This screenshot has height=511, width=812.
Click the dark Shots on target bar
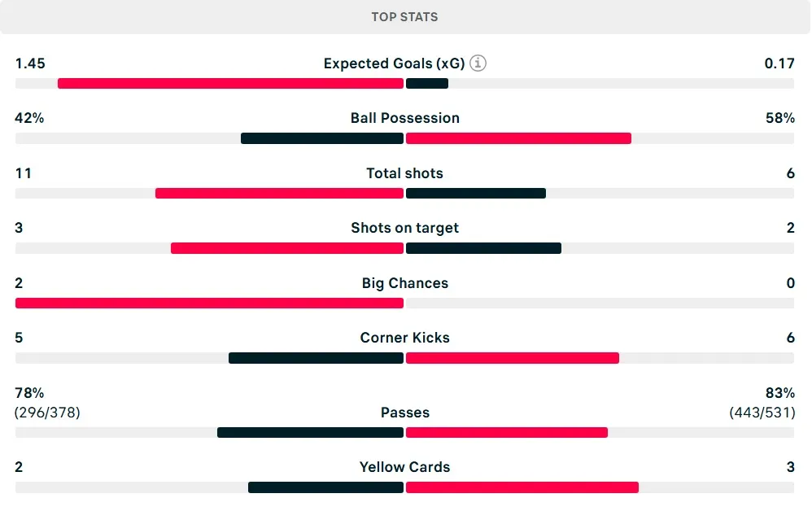tap(483, 248)
